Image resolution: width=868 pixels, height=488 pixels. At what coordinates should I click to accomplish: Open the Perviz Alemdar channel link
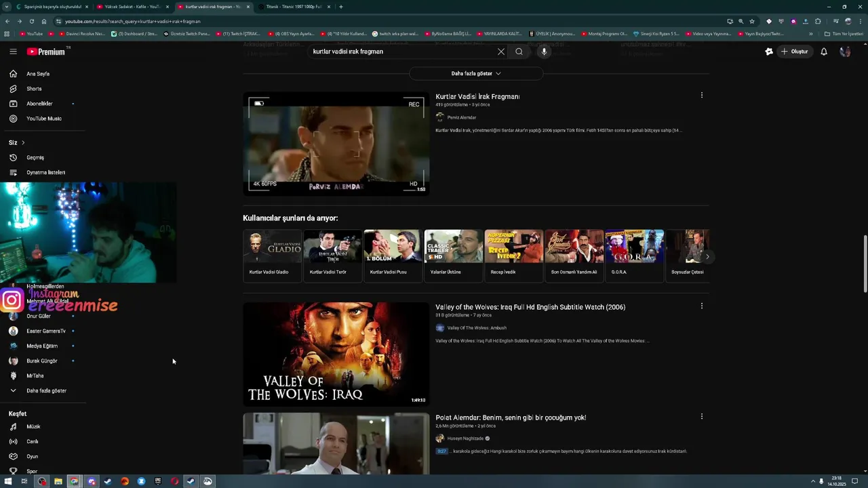tap(461, 117)
